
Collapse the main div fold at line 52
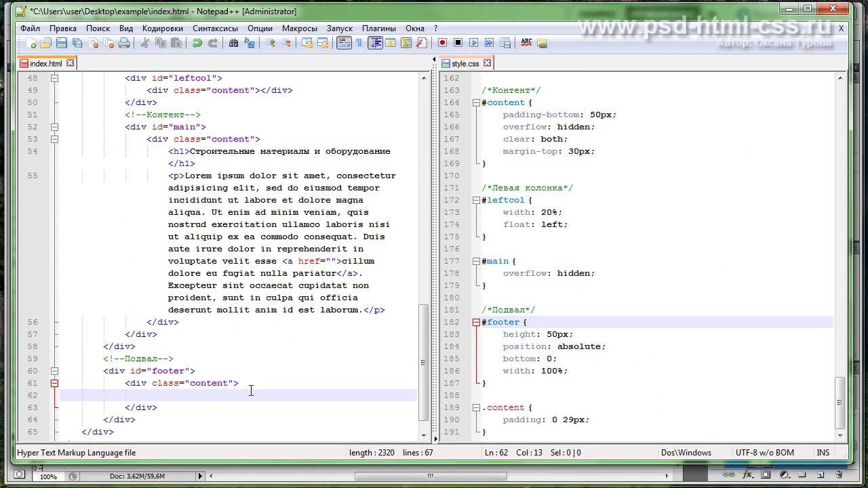54,127
